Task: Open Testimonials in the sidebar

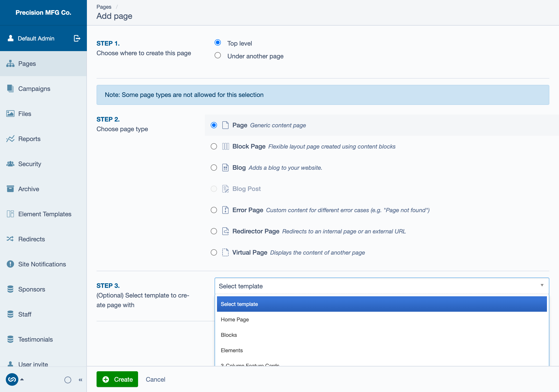Action: [43, 339]
